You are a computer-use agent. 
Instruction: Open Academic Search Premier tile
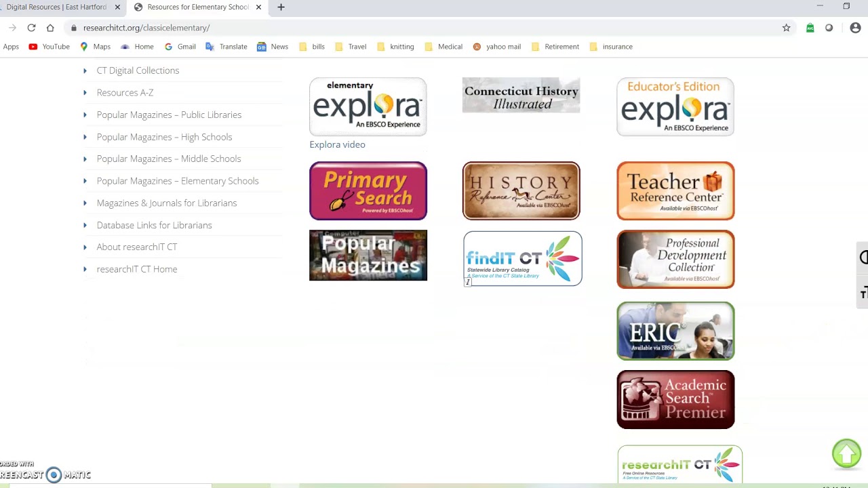point(675,399)
